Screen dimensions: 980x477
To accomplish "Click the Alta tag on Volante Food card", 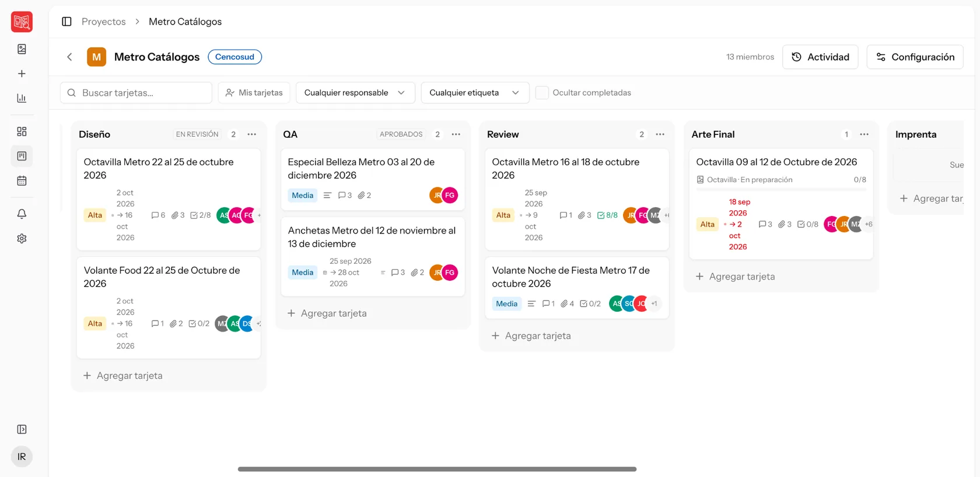I will (x=95, y=323).
